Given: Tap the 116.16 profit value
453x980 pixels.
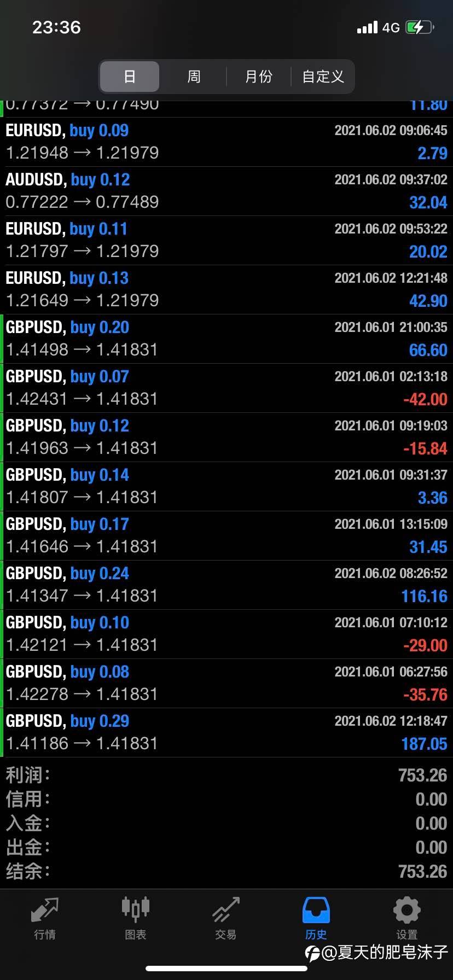Looking at the screenshot, I should 424,596.
